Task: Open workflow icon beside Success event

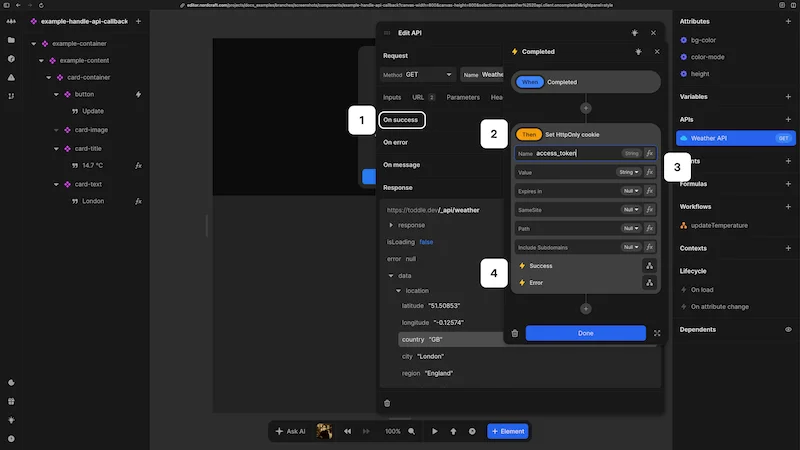Action: 649,266
